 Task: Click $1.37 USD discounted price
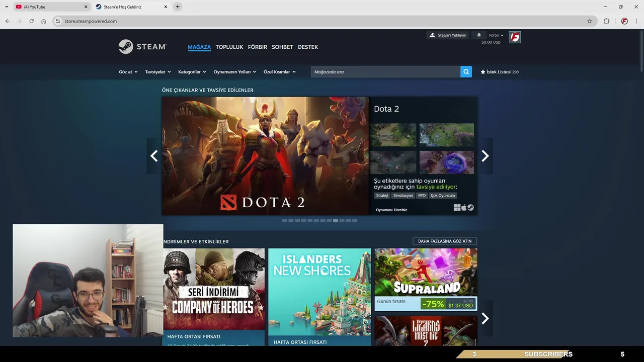pyautogui.click(x=461, y=306)
